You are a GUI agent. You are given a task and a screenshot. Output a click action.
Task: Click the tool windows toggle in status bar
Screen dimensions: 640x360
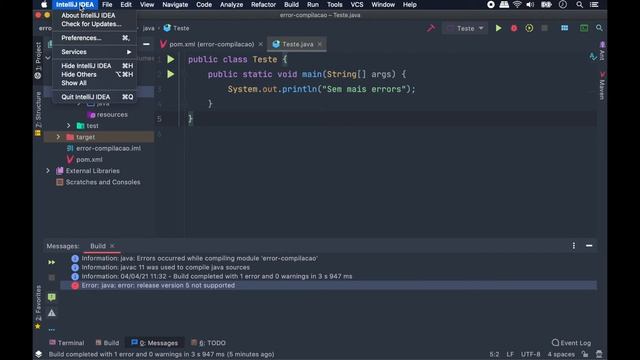pos(38,354)
